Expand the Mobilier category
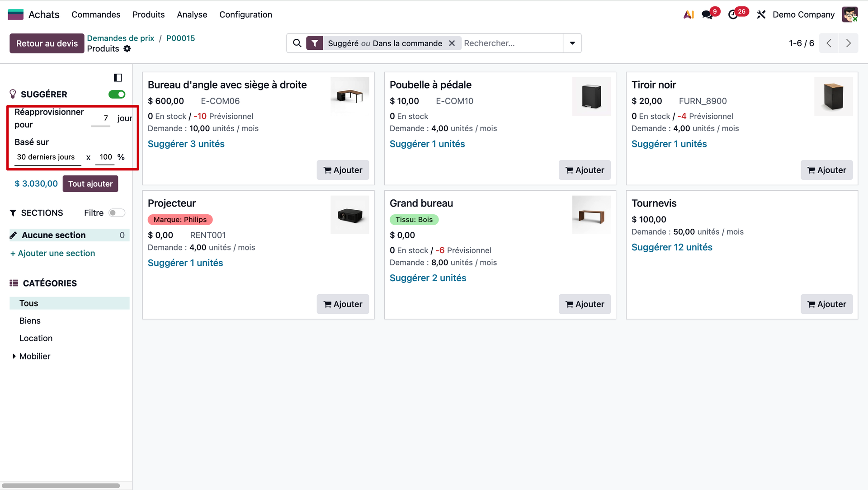The height and width of the screenshot is (490, 868). click(14, 356)
